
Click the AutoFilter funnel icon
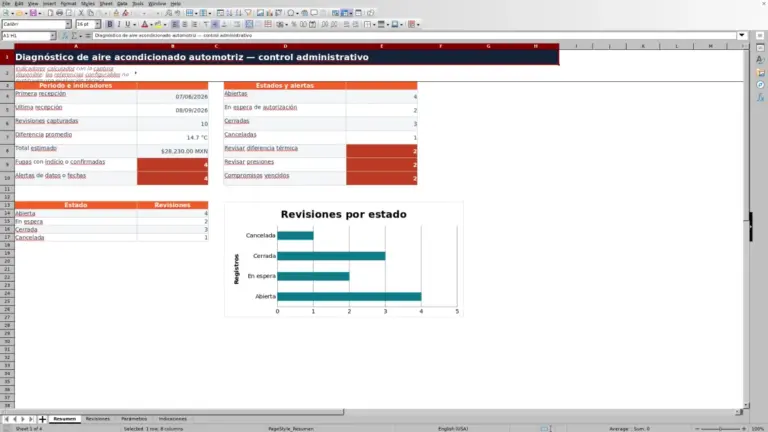(x=248, y=13)
